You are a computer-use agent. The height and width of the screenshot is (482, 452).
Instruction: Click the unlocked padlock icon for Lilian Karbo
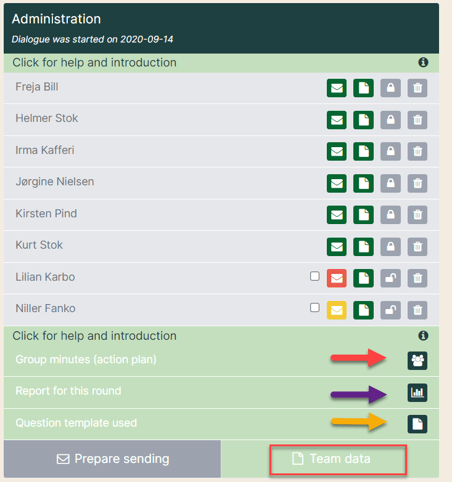click(x=390, y=278)
